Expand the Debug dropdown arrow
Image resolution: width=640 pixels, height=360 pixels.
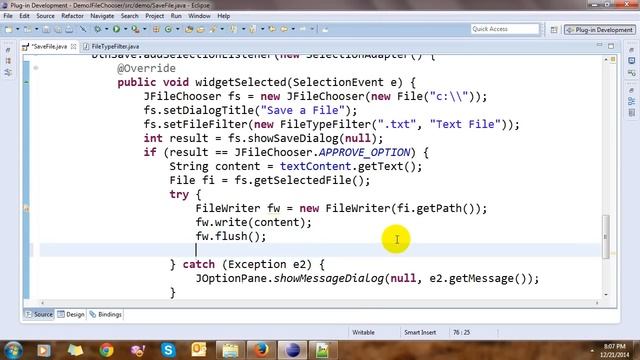pos(107,29)
